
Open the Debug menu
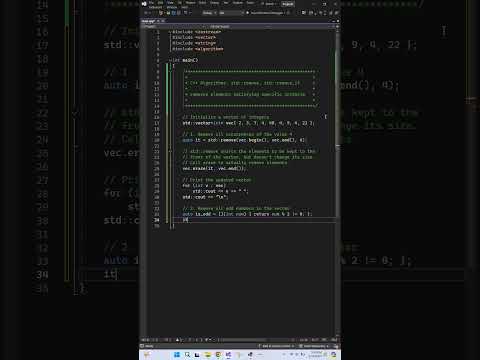coord(214,3)
